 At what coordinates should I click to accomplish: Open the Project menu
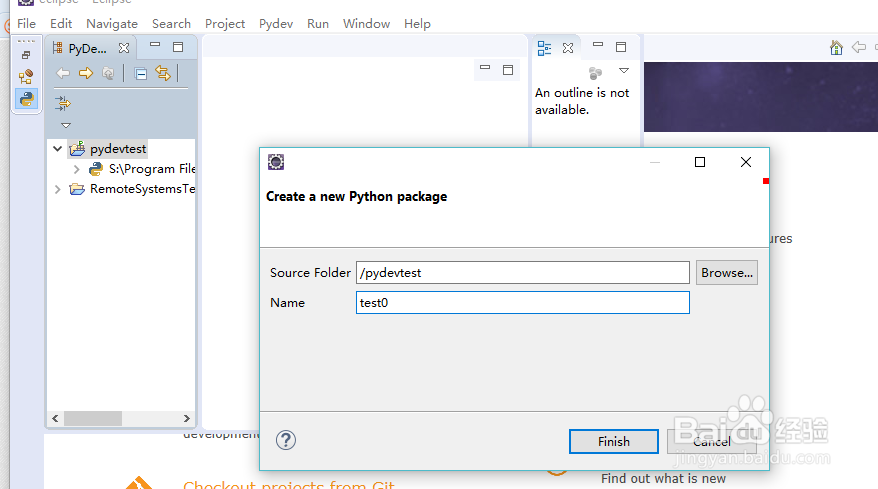pyautogui.click(x=225, y=24)
